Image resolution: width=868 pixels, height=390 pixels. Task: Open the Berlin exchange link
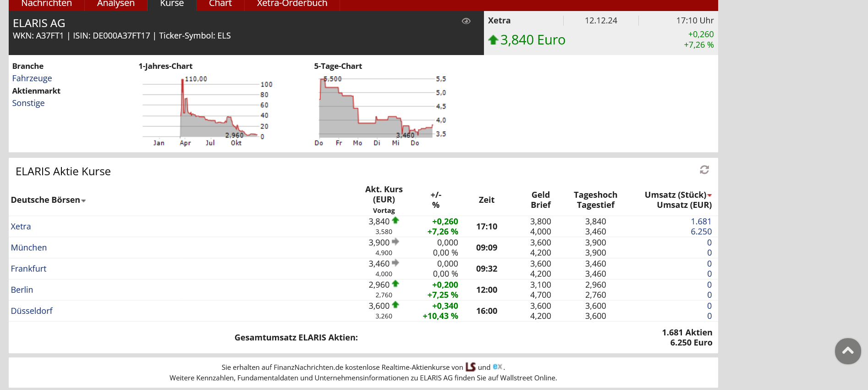pyautogui.click(x=22, y=290)
